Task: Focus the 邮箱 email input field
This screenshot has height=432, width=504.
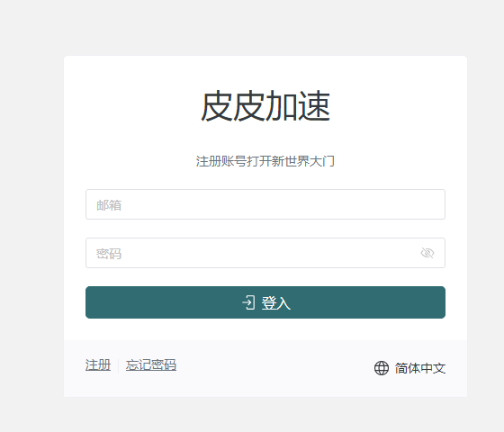Action: click(x=265, y=204)
